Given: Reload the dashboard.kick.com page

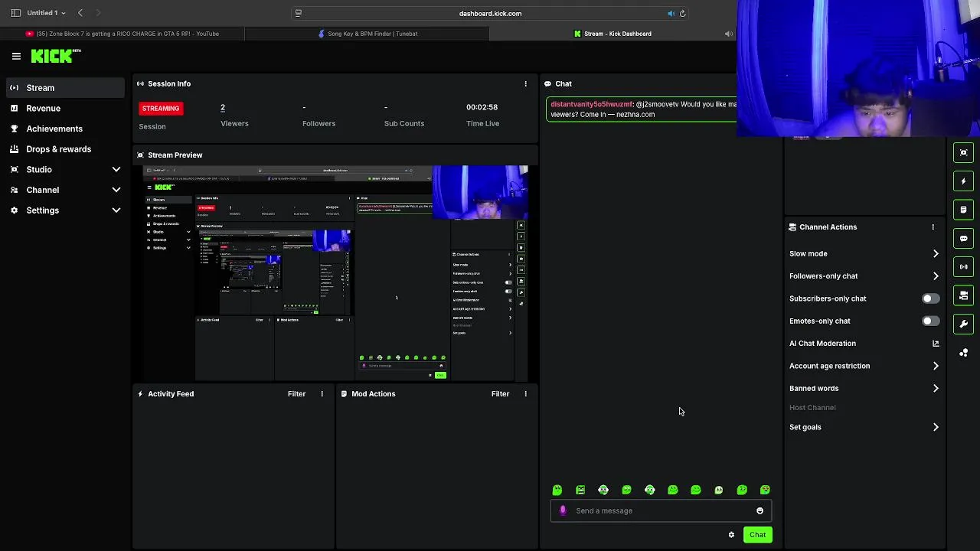Looking at the screenshot, I should click(683, 13).
